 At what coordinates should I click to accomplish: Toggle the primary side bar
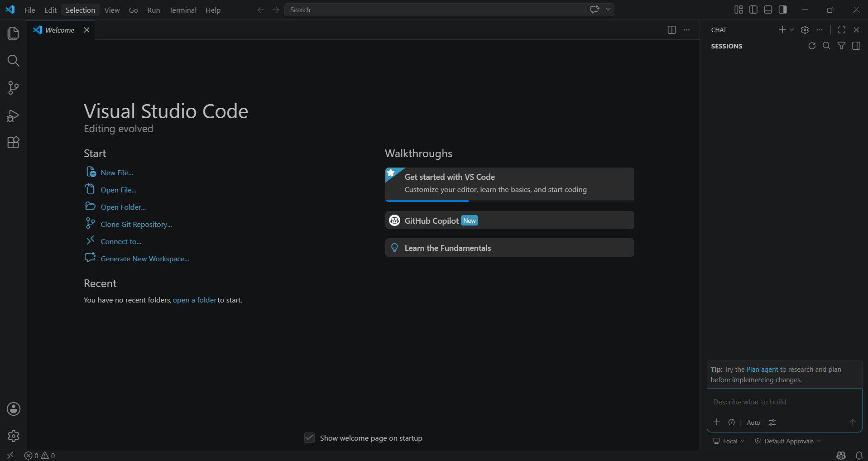pyautogui.click(x=753, y=10)
